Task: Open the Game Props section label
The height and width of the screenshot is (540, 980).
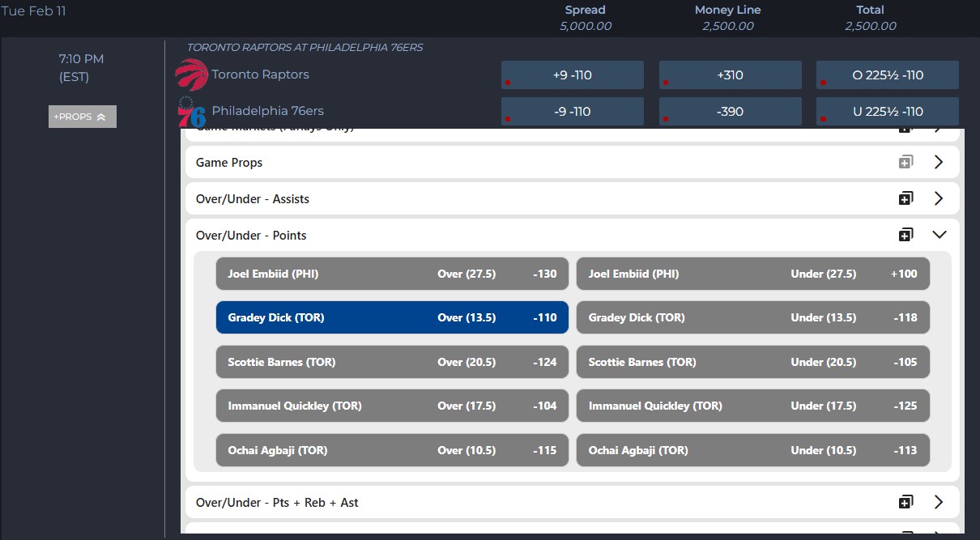Action: 229,163
